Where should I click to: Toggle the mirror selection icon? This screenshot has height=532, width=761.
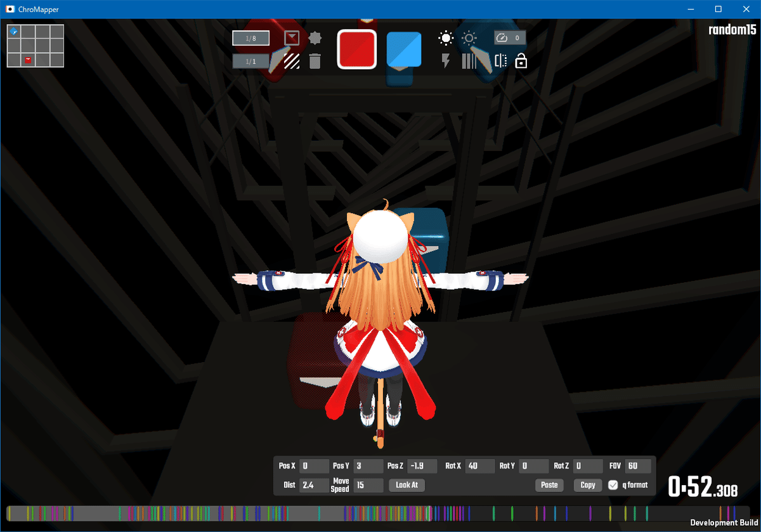500,61
